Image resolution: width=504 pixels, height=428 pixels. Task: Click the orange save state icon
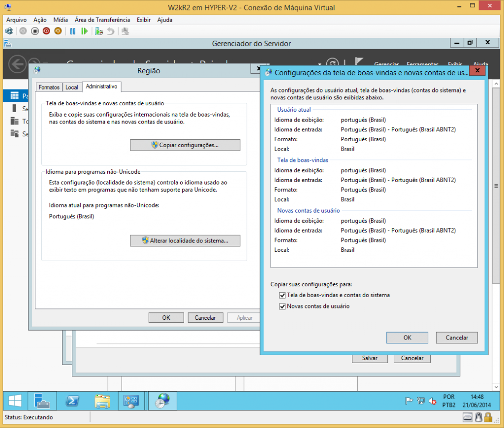[x=58, y=31]
